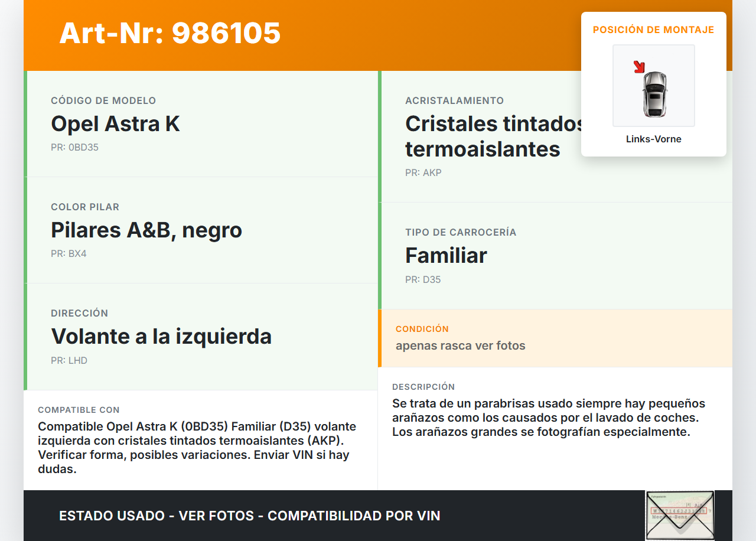Image resolution: width=756 pixels, height=541 pixels.
Task: Select the Cristales tintados termoaislantes value
Action: (494, 136)
